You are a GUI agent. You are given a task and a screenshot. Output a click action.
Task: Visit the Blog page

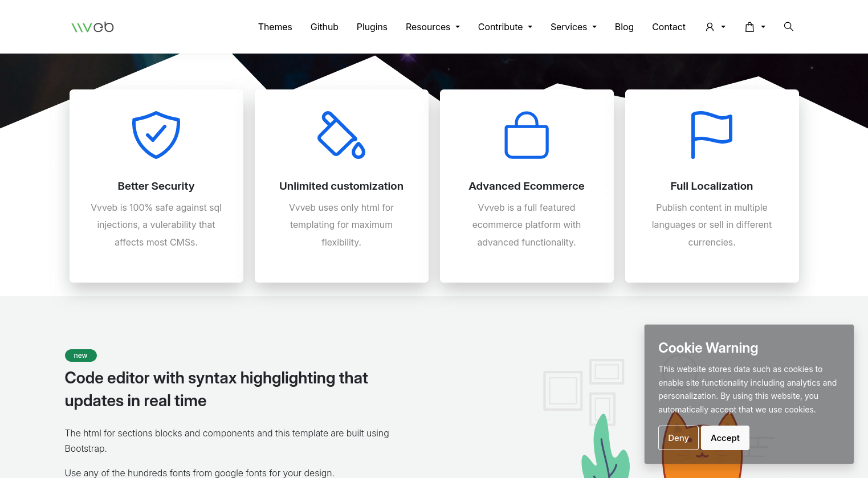[624, 27]
